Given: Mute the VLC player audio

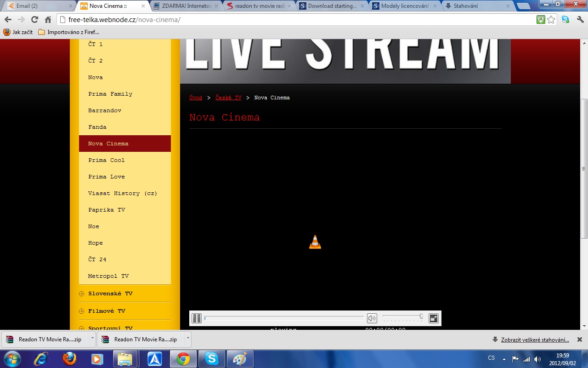Looking at the screenshot, I should [372, 318].
